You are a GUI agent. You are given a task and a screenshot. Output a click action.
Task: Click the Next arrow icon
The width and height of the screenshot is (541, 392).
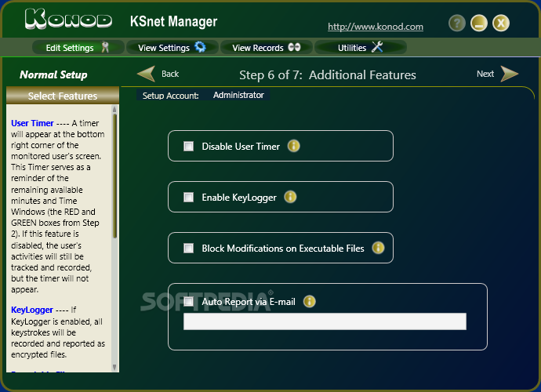tap(510, 74)
